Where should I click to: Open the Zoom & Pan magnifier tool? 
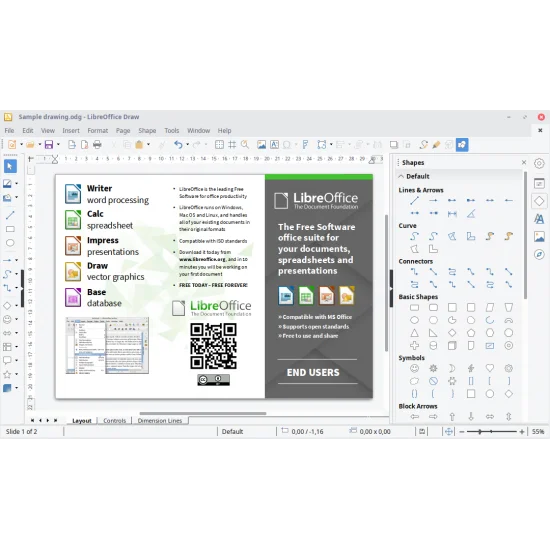pyautogui.click(x=245, y=145)
